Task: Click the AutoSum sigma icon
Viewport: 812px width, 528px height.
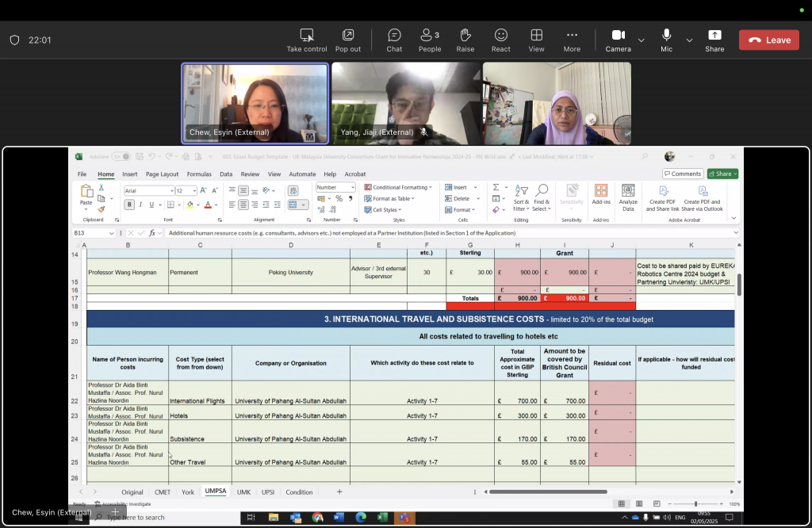Action: point(496,187)
